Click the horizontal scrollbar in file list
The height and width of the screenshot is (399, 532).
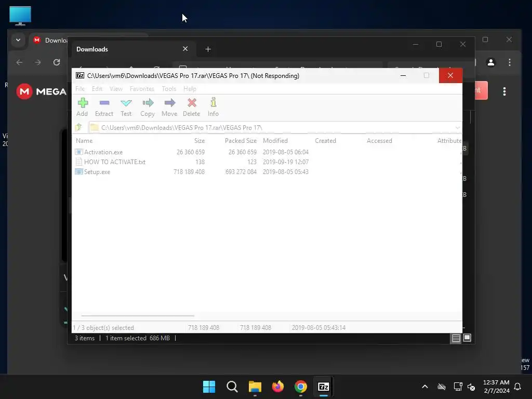pyautogui.click(x=138, y=315)
